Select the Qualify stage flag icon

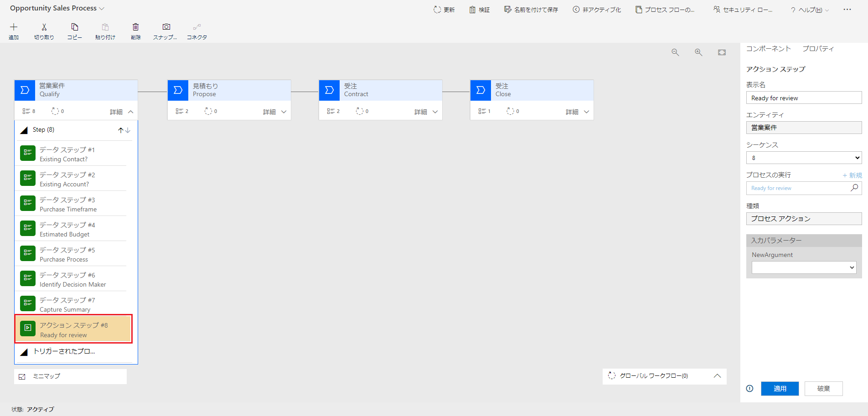click(x=25, y=90)
